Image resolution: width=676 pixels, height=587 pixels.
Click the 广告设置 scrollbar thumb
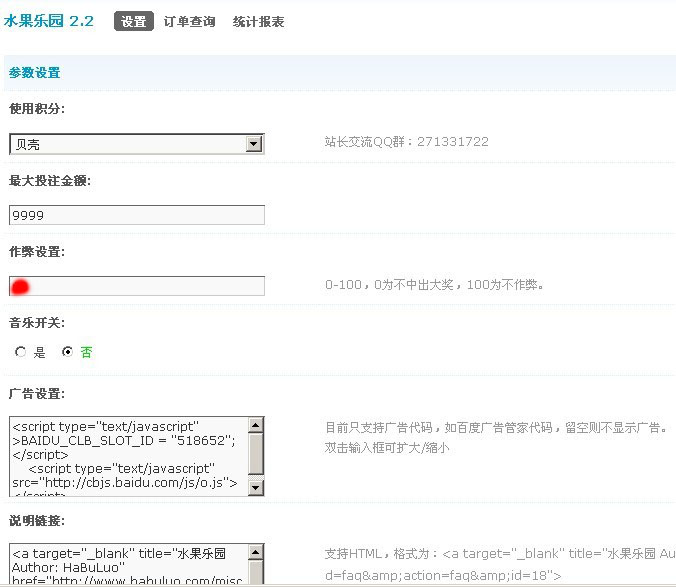coord(256,454)
